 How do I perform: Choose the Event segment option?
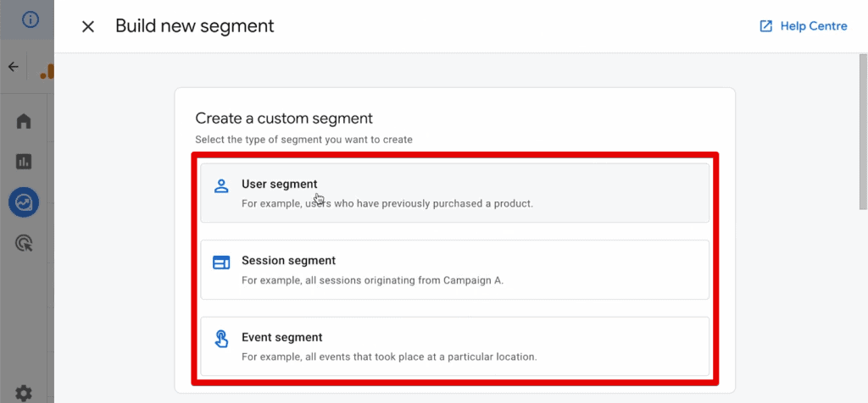pos(454,346)
